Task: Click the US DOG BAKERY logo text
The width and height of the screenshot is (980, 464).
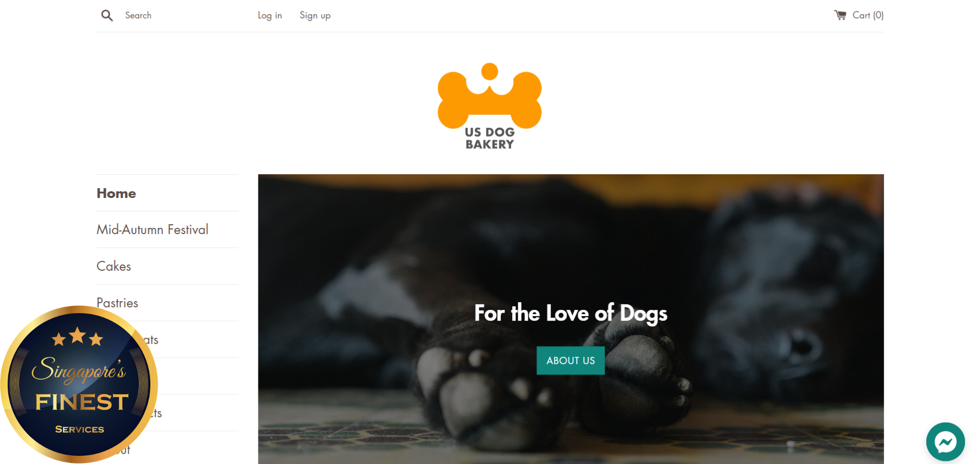Action: click(x=489, y=138)
